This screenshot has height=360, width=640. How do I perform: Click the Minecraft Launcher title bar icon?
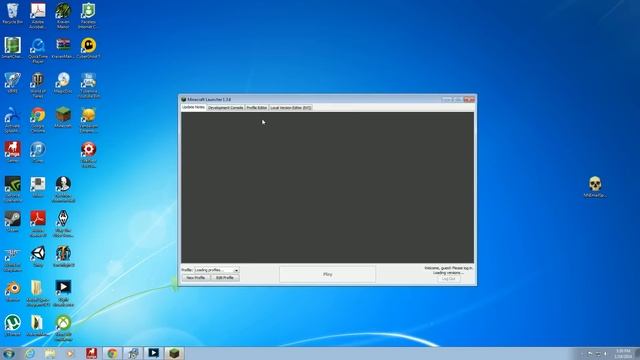tap(184, 99)
